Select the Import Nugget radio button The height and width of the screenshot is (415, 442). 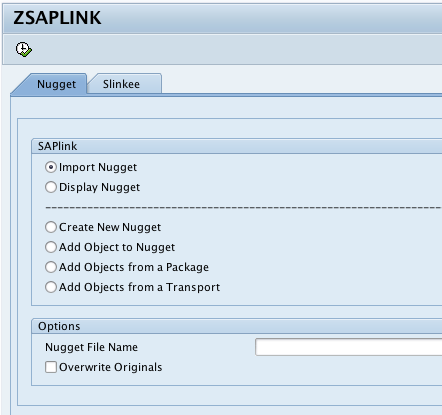tap(51, 167)
